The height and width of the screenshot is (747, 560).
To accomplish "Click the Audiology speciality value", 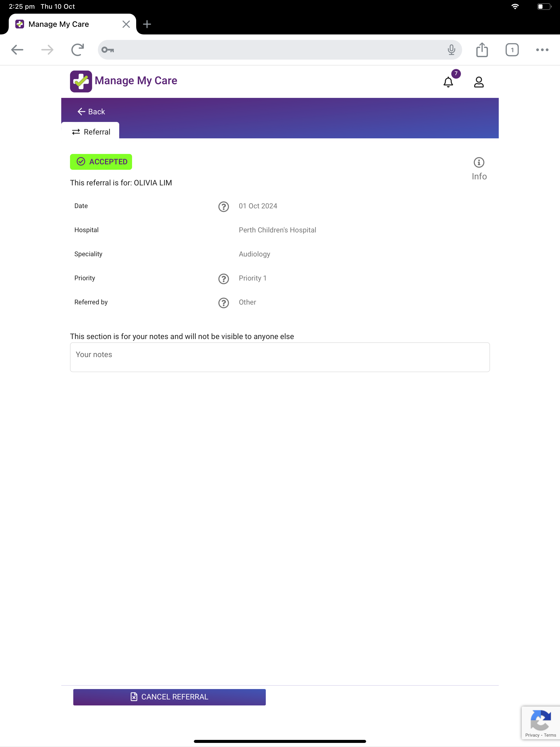I will (x=254, y=254).
